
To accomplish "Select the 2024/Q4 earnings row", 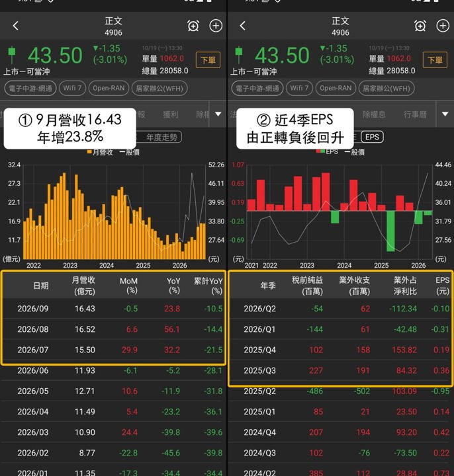I will pyautogui.click(x=341, y=432).
